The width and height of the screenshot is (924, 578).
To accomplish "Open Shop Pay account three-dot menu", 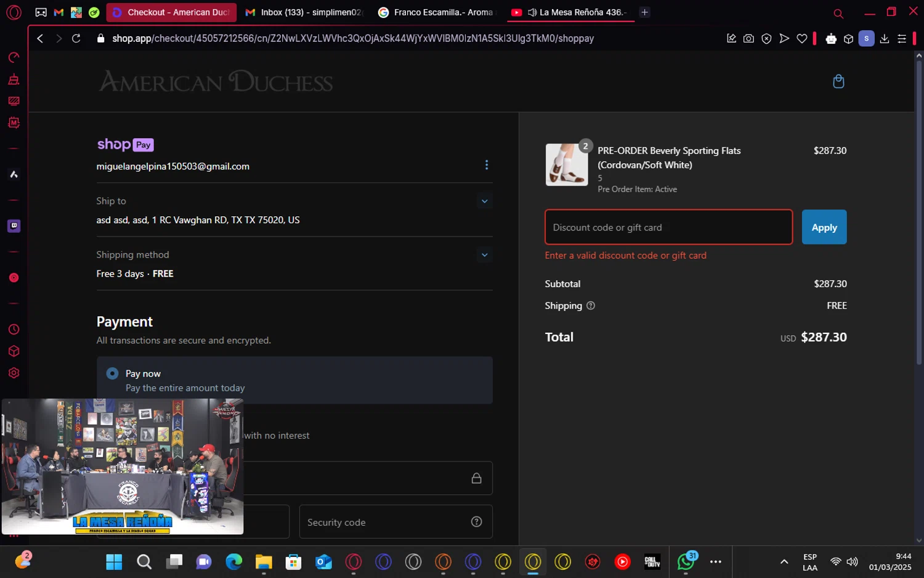I will pyautogui.click(x=487, y=165).
